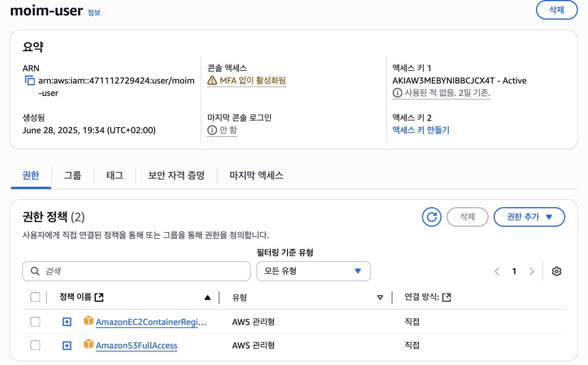Click 직접 in the AmazonEC2ContainerRegistry row
The height and width of the screenshot is (365, 588).
[x=412, y=321]
